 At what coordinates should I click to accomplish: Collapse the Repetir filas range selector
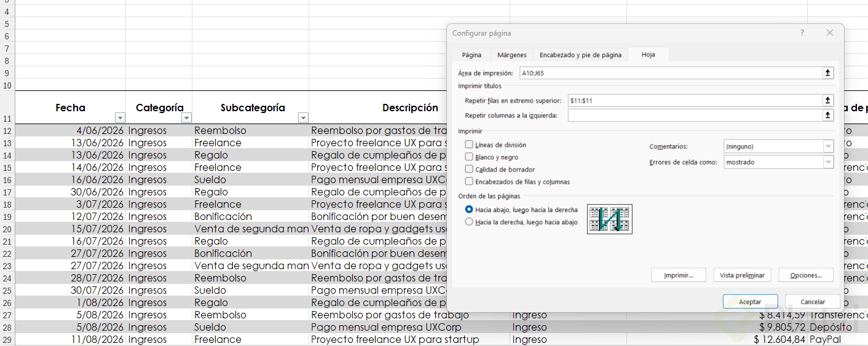tap(828, 100)
